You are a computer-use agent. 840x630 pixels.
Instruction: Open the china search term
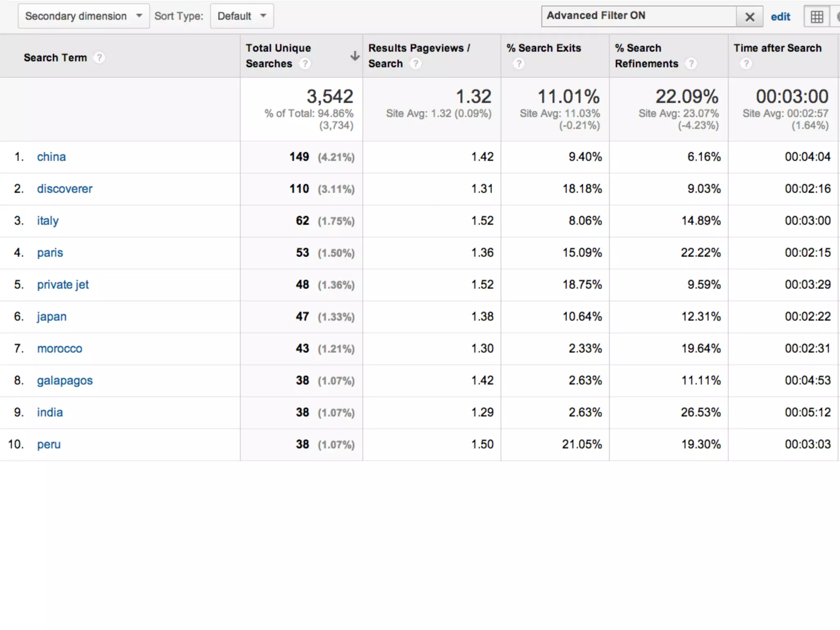[x=51, y=157]
